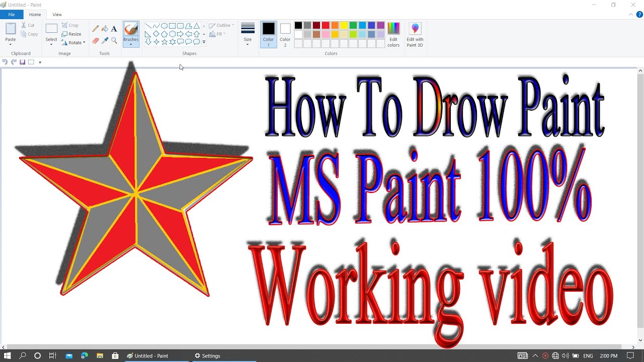Switch to the View tab
The width and height of the screenshot is (644, 362).
tap(57, 15)
